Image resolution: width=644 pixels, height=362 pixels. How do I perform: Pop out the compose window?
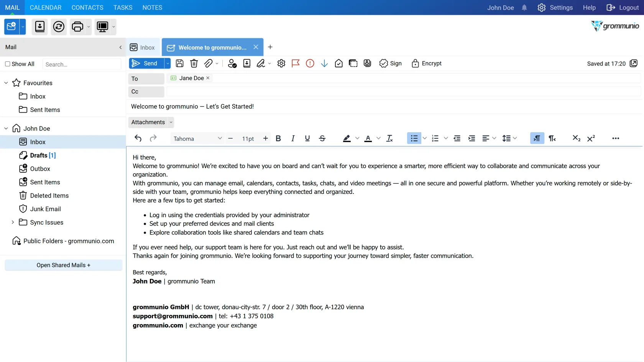point(634,64)
